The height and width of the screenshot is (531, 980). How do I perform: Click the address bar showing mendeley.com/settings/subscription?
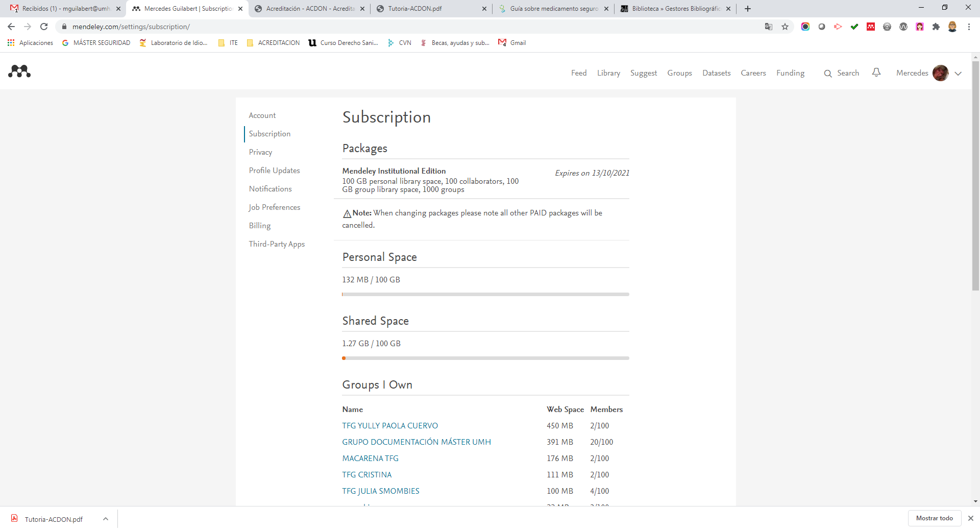(x=408, y=27)
